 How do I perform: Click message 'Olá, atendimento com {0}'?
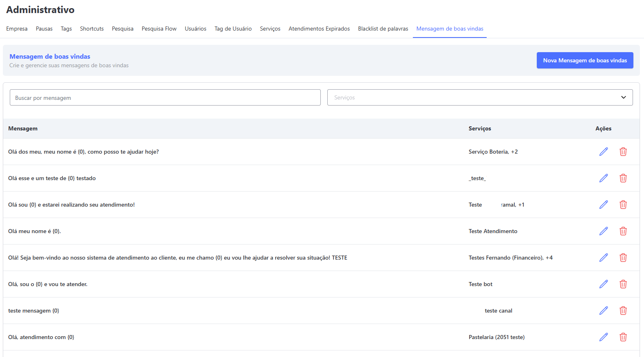tap(41, 337)
